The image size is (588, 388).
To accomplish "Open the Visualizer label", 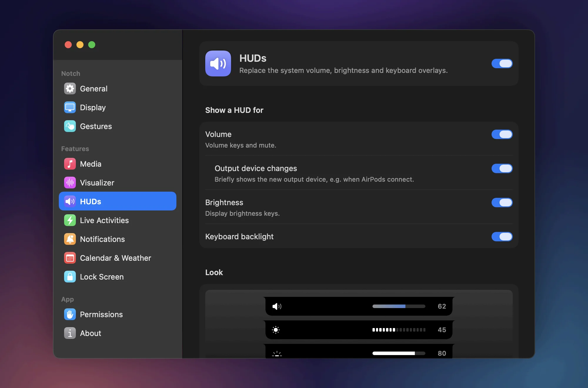I will coord(97,183).
